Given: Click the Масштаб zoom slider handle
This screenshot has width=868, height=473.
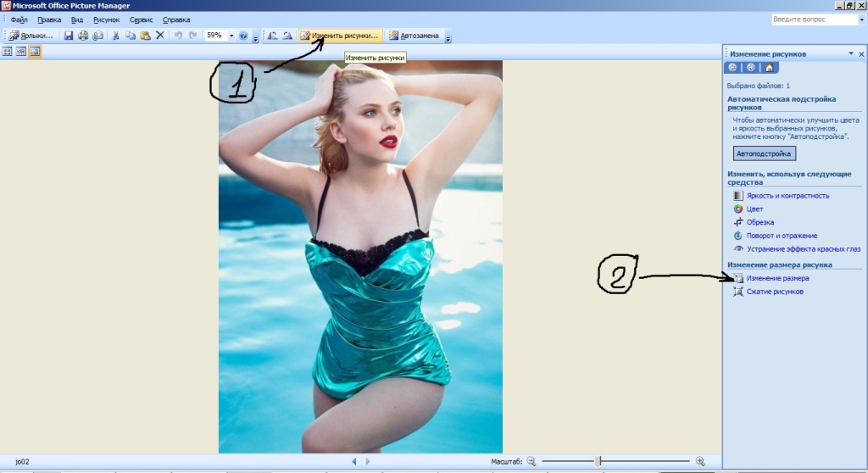Looking at the screenshot, I should coord(598,461).
